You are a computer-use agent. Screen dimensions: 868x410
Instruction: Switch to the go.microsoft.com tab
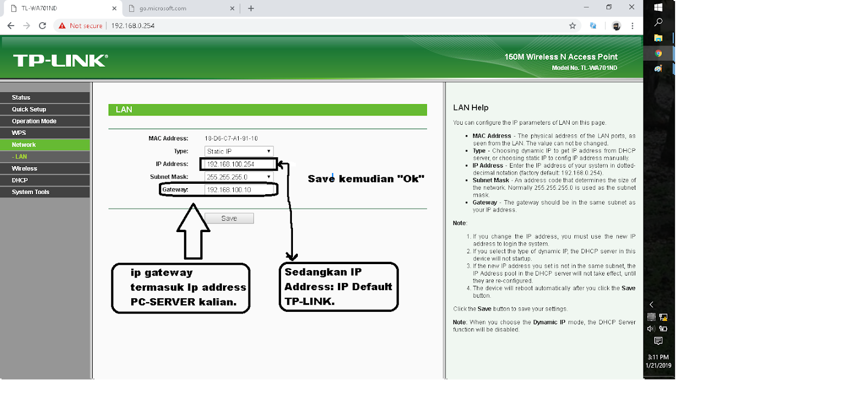[x=182, y=8]
